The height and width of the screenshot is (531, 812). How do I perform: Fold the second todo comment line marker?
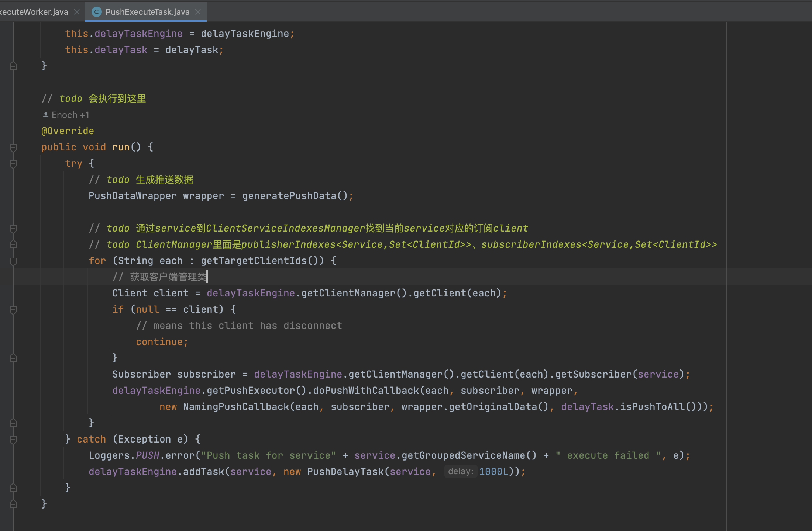(13, 244)
